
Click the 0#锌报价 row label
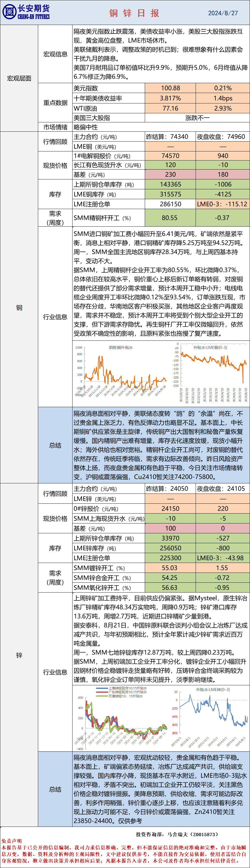coord(96,508)
